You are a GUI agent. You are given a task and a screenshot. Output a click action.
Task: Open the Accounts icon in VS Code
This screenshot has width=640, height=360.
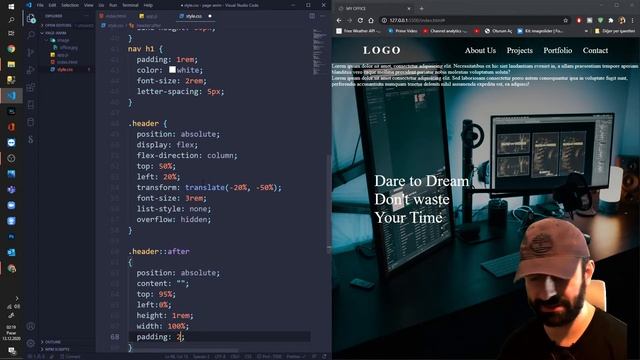click(x=31, y=326)
